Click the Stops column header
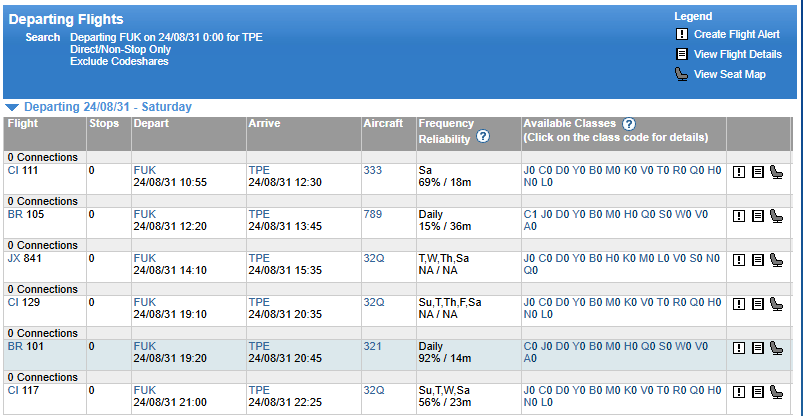The width and height of the screenshot is (803, 416). pyautogui.click(x=104, y=124)
